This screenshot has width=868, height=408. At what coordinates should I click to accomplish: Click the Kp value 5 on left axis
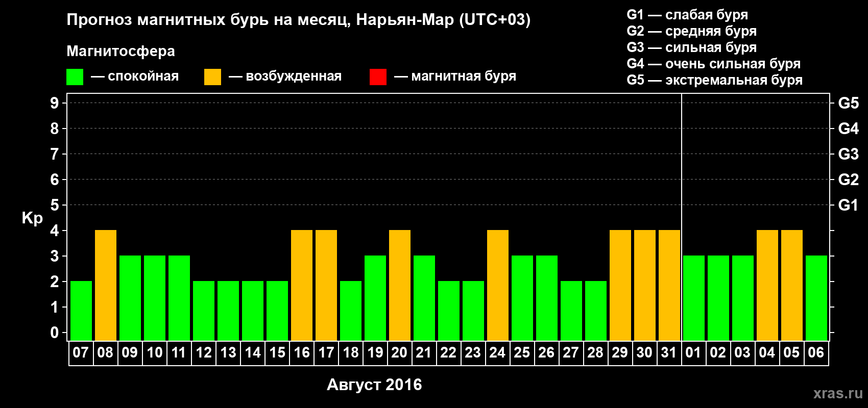[x=54, y=205]
